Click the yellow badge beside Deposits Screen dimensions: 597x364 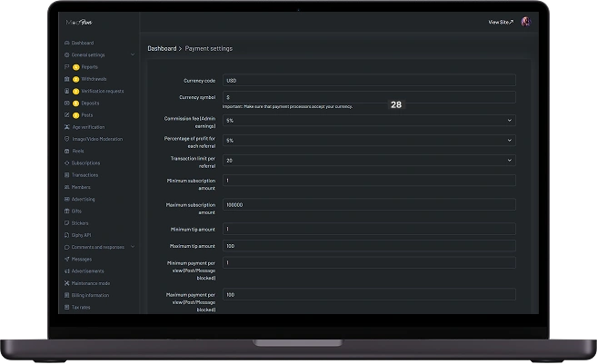click(x=75, y=103)
